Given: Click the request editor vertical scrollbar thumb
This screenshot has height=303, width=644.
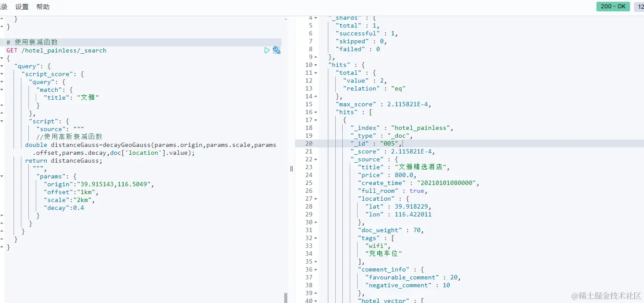Looking at the screenshot, I should tap(286, 298).
